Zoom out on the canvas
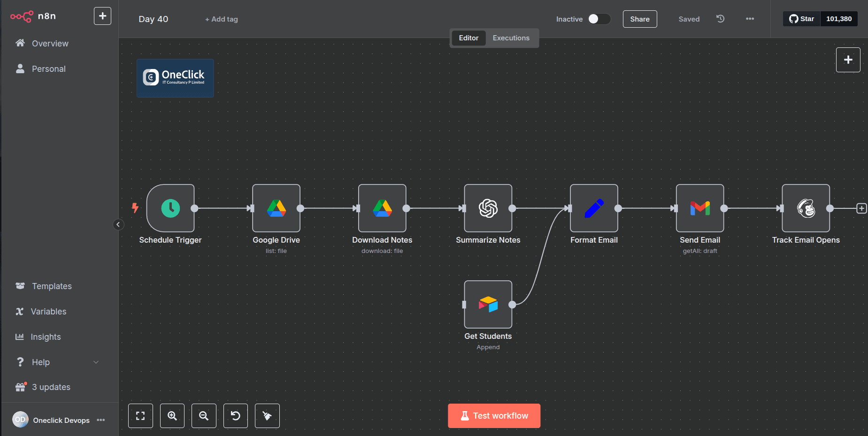Image resolution: width=868 pixels, height=436 pixels. [x=204, y=416]
